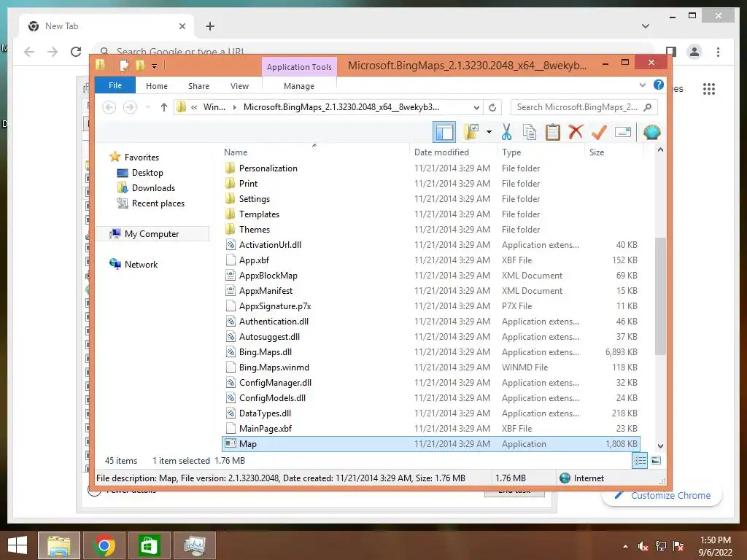Select Recent places in Favorites

click(x=158, y=203)
